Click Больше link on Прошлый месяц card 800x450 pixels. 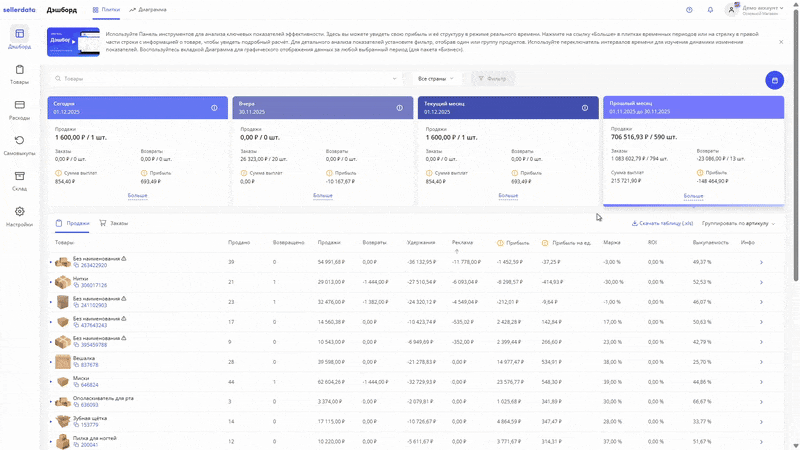point(693,196)
